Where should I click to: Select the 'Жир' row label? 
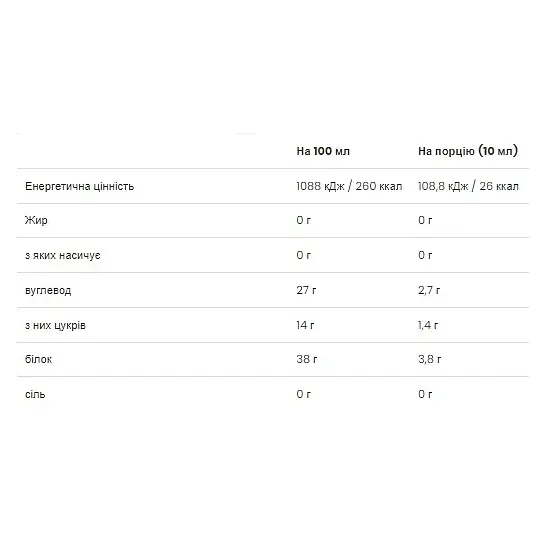[x=36, y=220]
